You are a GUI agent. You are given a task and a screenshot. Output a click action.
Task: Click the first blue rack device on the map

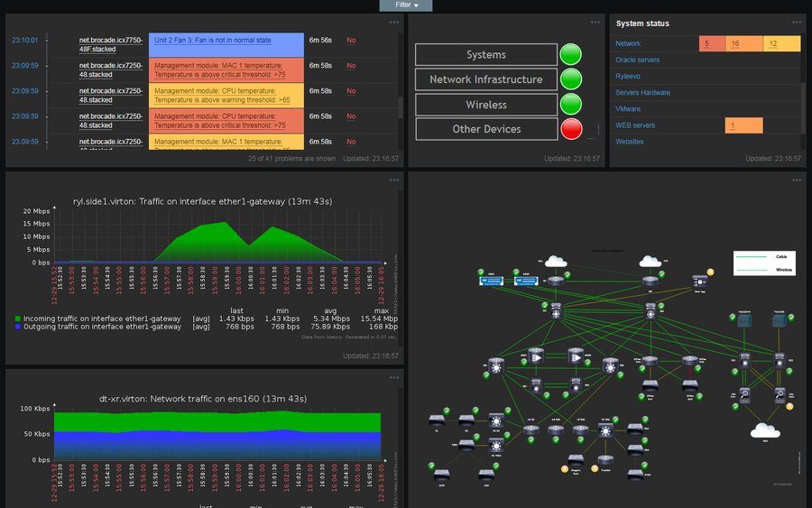click(x=491, y=282)
